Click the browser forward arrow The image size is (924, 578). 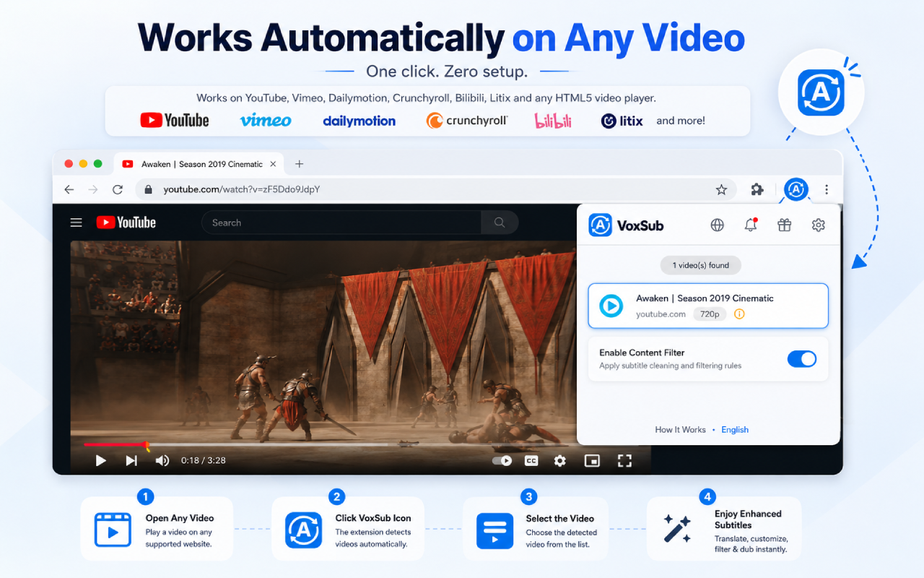(93, 190)
